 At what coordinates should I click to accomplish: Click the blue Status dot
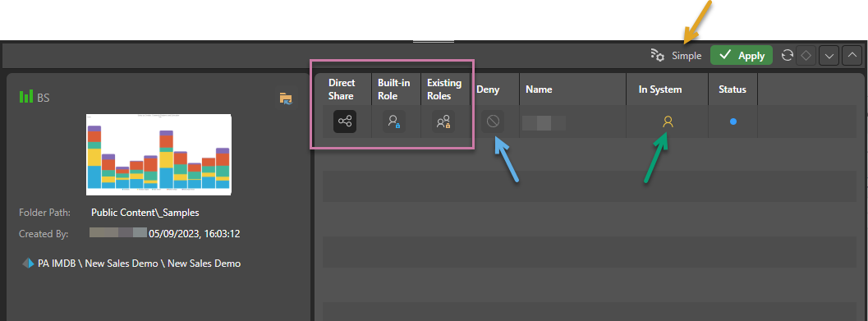[733, 122]
